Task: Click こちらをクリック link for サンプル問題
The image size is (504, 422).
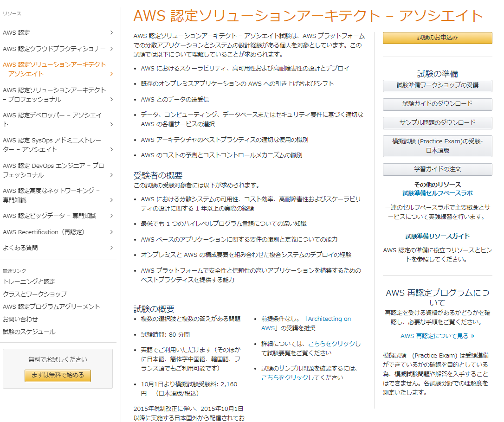Action: pos(285,377)
